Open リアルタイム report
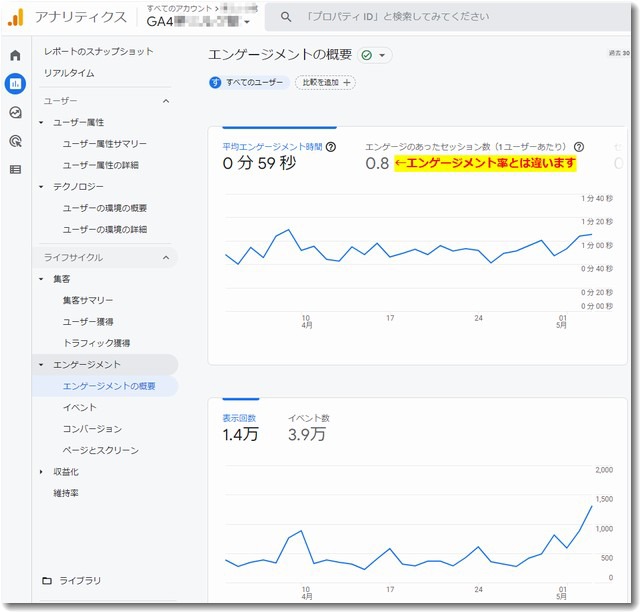 click(69, 73)
